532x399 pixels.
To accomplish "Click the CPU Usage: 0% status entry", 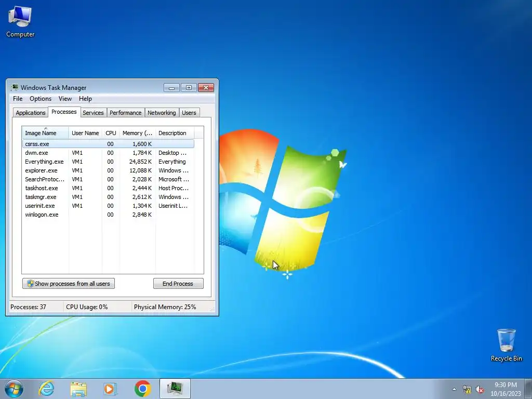I will (87, 307).
